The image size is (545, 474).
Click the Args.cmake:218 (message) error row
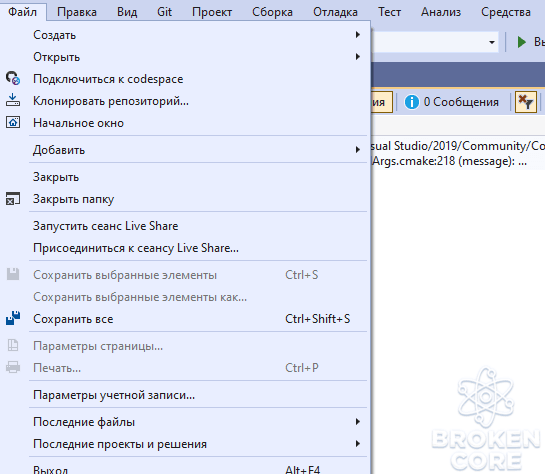[458, 153]
